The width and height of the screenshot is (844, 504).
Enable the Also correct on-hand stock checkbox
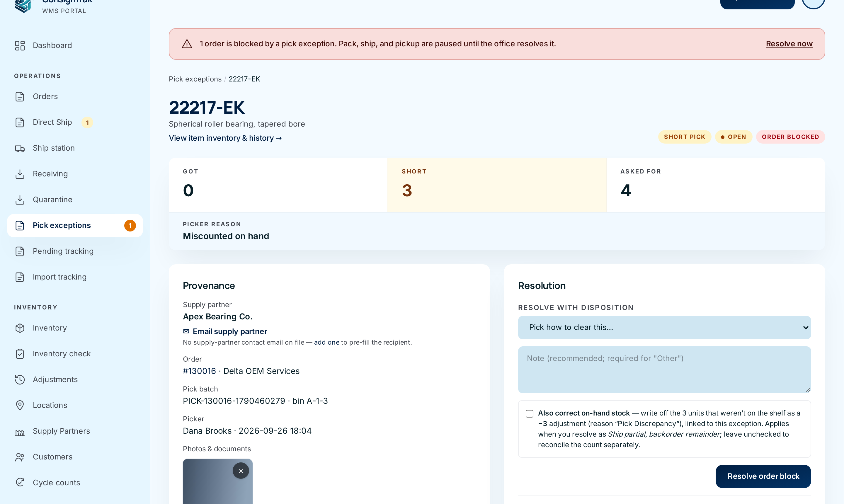point(529,414)
